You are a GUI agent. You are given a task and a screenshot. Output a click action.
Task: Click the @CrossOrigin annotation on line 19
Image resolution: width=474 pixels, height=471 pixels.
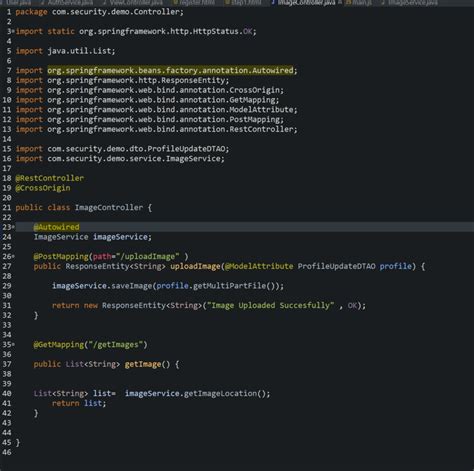tap(43, 188)
